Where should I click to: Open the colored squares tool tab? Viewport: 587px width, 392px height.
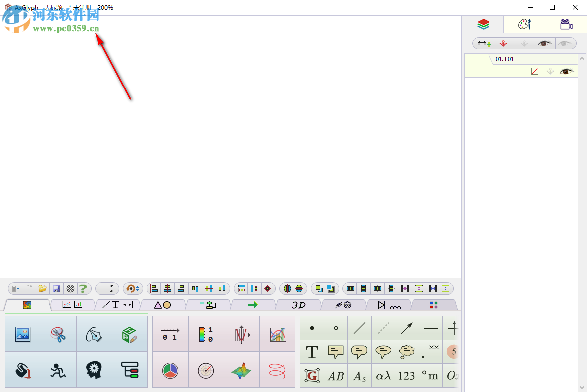(434, 305)
